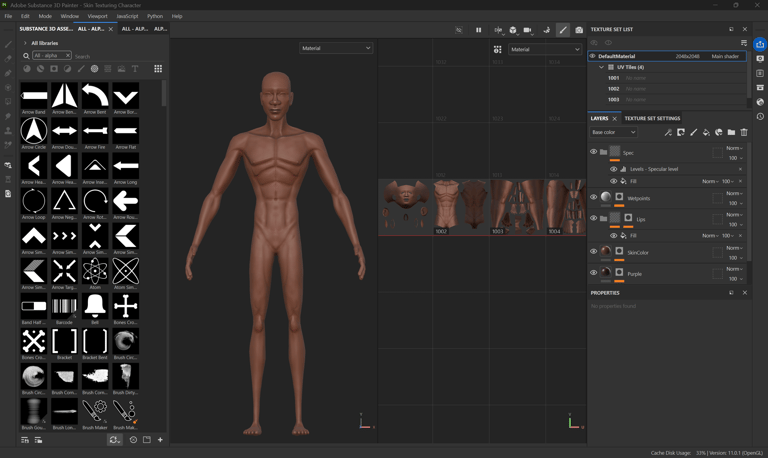Click the folder icon in Layers toolbar
The width and height of the screenshot is (768, 458).
click(x=731, y=132)
